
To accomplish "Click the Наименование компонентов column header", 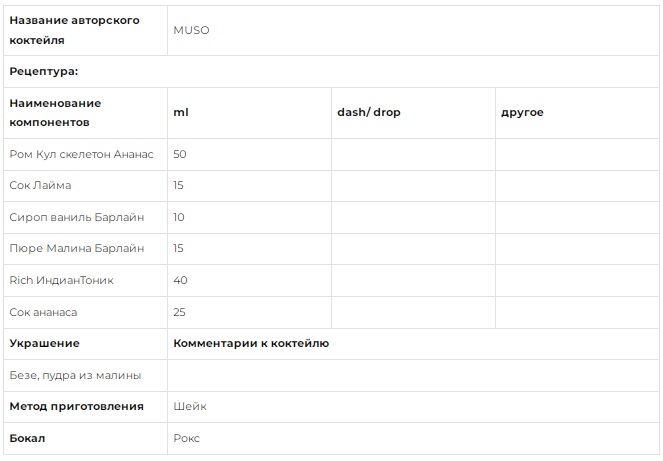I will [85, 113].
